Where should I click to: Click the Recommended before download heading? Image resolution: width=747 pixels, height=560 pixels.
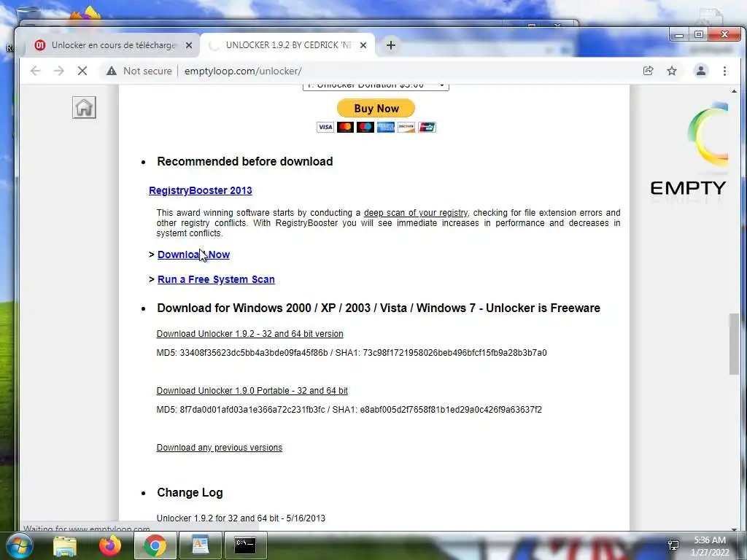click(x=245, y=161)
